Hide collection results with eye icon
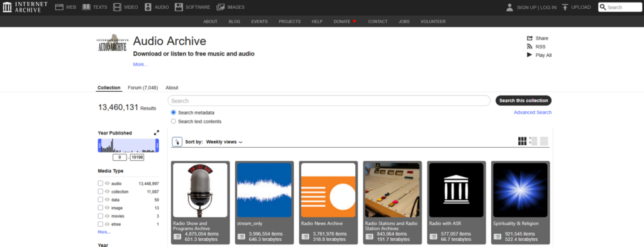Screen dimensions: 644x247 point(107,192)
